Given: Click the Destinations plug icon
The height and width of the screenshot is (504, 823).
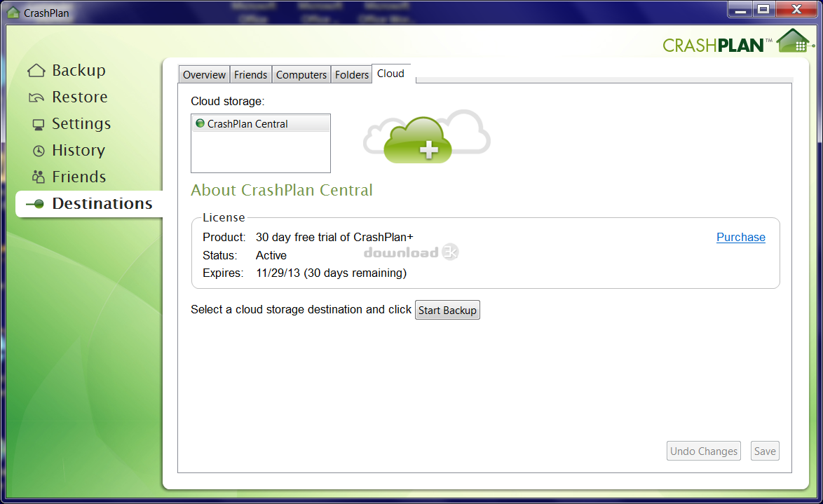Looking at the screenshot, I should (35, 204).
